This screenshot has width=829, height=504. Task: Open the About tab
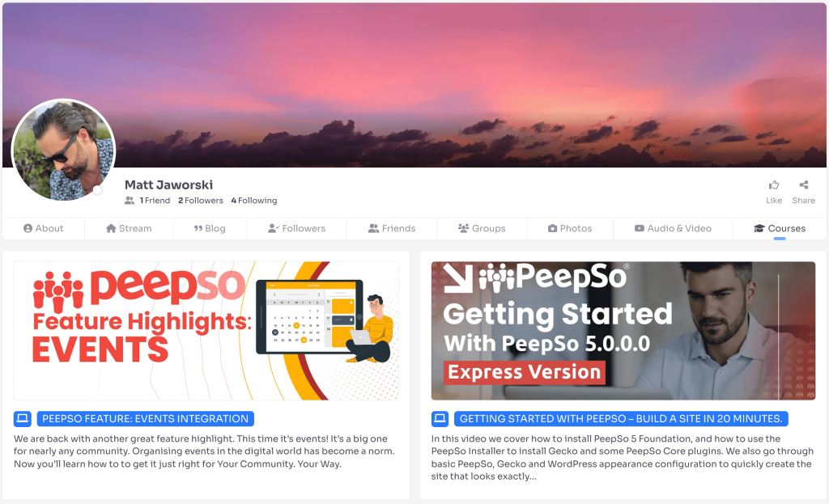(44, 228)
